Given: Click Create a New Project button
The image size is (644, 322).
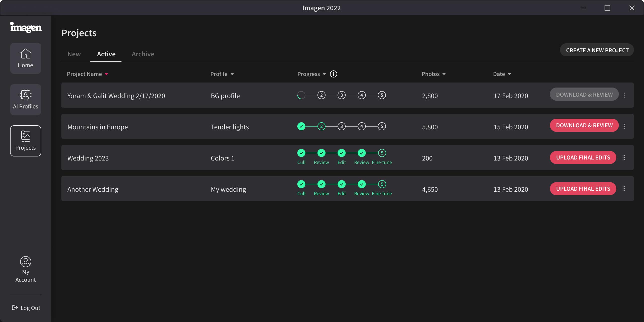Looking at the screenshot, I should pos(597,50).
